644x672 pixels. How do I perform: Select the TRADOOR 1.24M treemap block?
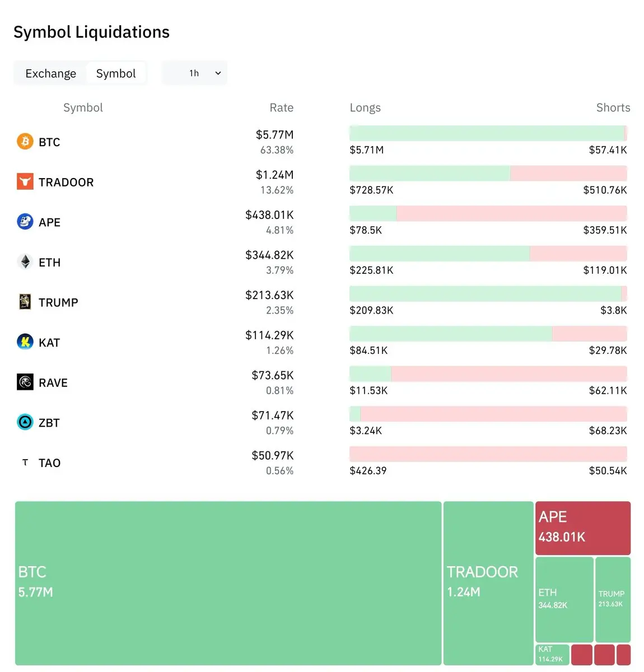click(488, 583)
